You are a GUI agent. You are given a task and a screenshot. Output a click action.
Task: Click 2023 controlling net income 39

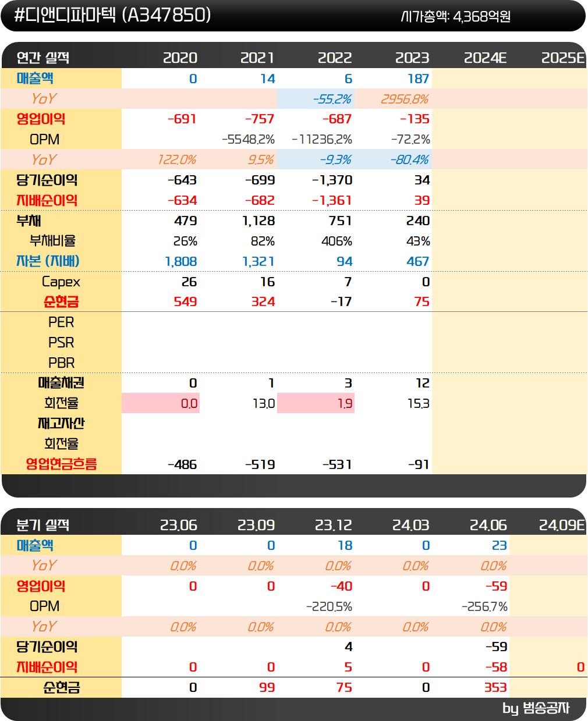coord(422,201)
